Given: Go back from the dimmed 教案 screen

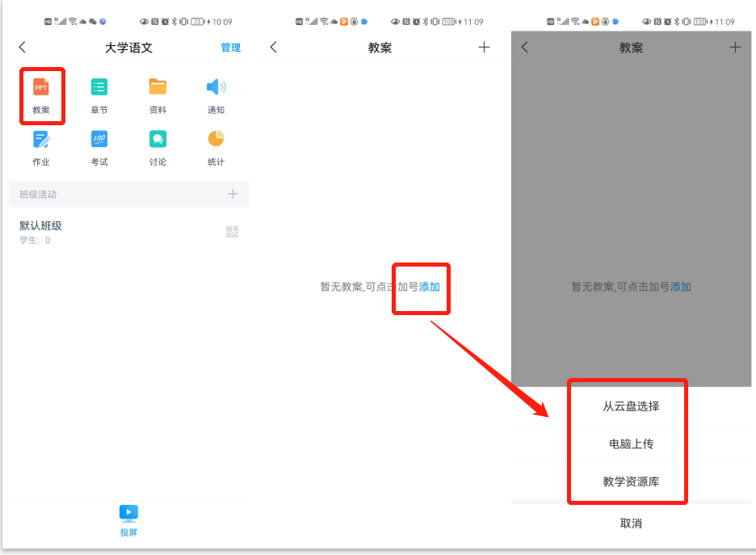Looking at the screenshot, I should (x=524, y=47).
